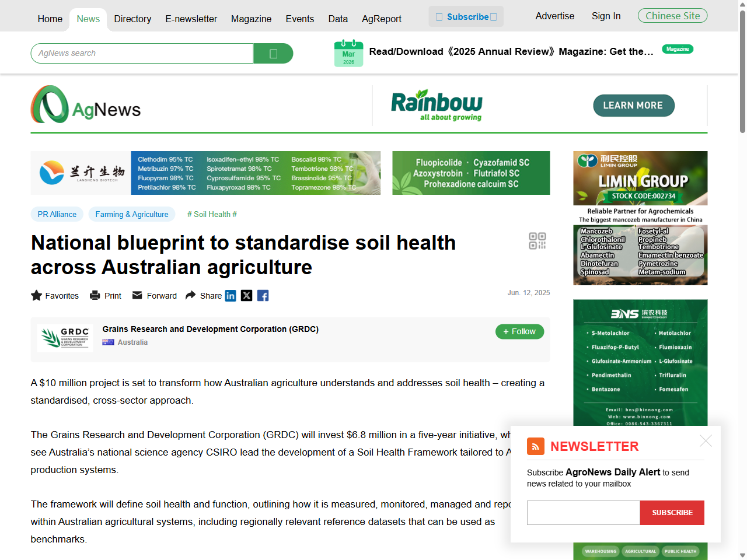
Task: Click the Australia country label
Action: coord(132,342)
